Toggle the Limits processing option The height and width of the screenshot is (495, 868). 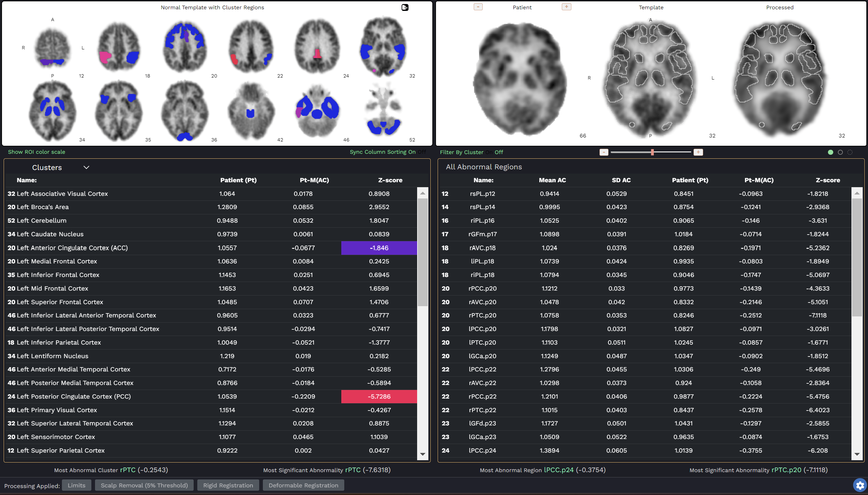coord(76,485)
